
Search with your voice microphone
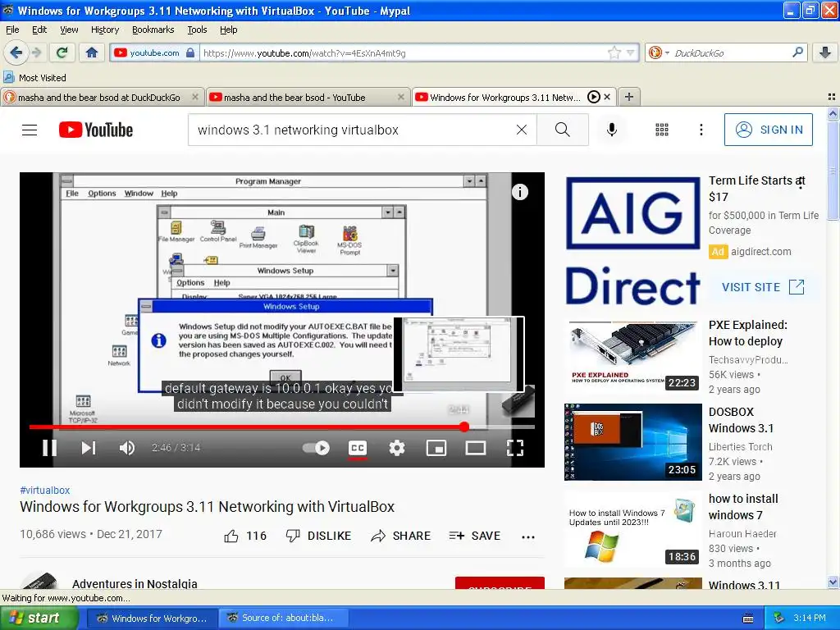pos(611,130)
